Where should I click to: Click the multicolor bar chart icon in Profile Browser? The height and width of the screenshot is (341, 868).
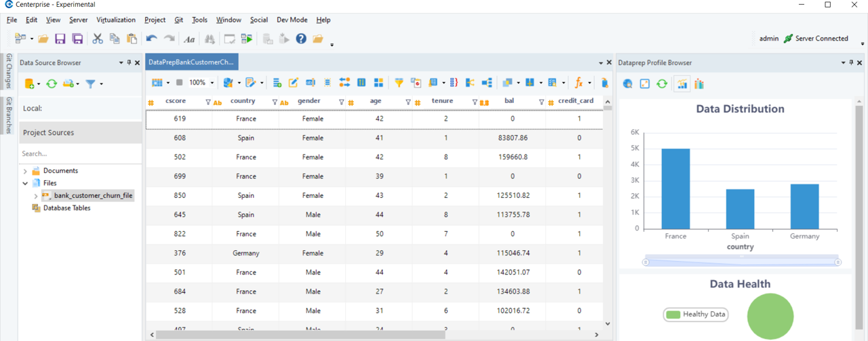(x=699, y=84)
